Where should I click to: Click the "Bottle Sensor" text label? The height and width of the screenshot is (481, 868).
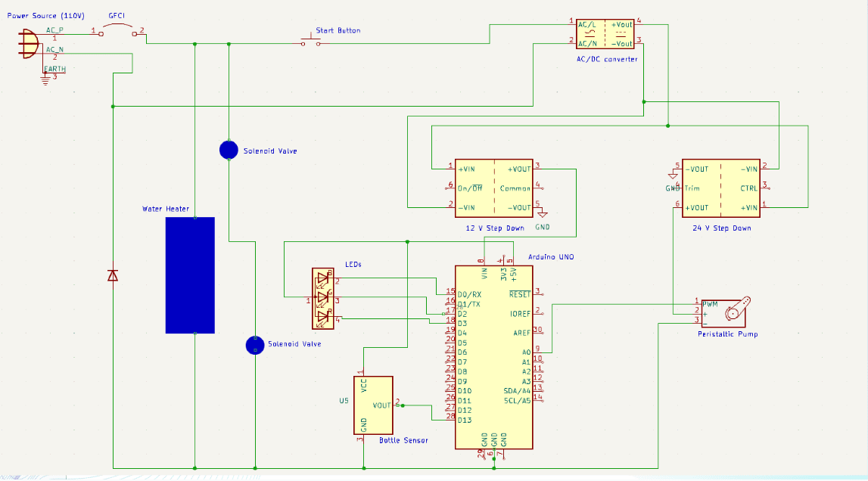point(403,440)
